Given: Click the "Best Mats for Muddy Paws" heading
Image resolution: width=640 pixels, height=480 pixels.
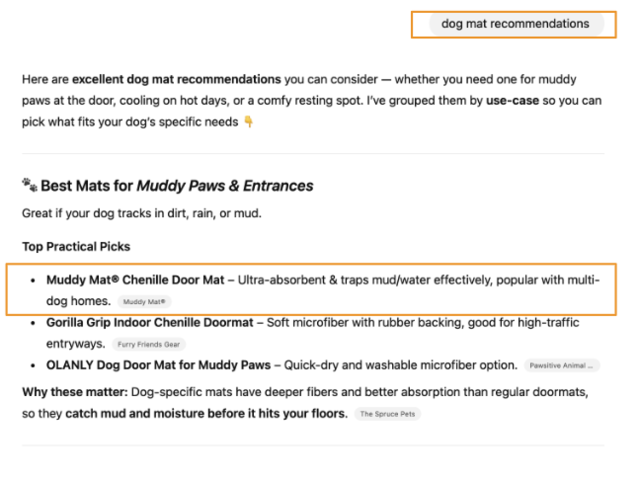Looking at the screenshot, I should [177, 185].
